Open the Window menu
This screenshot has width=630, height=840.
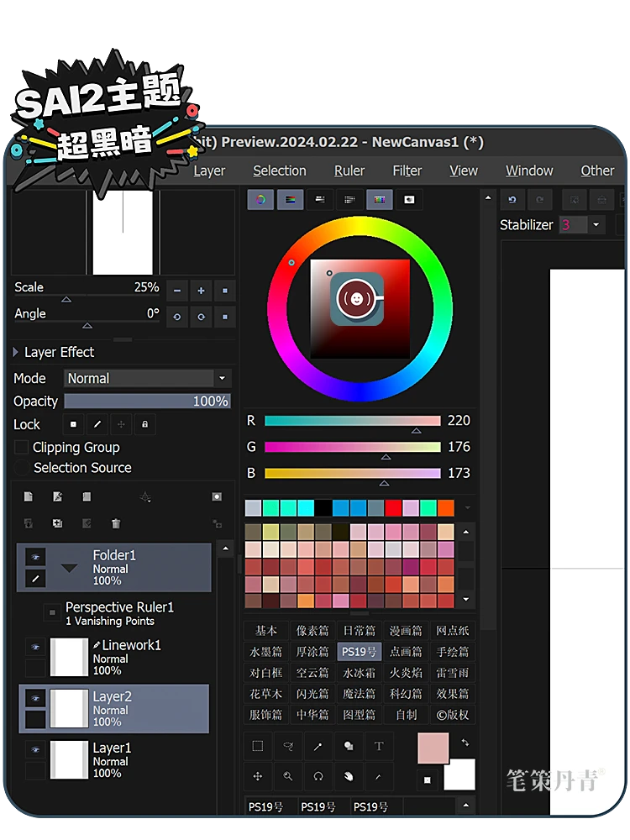coord(529,171)
